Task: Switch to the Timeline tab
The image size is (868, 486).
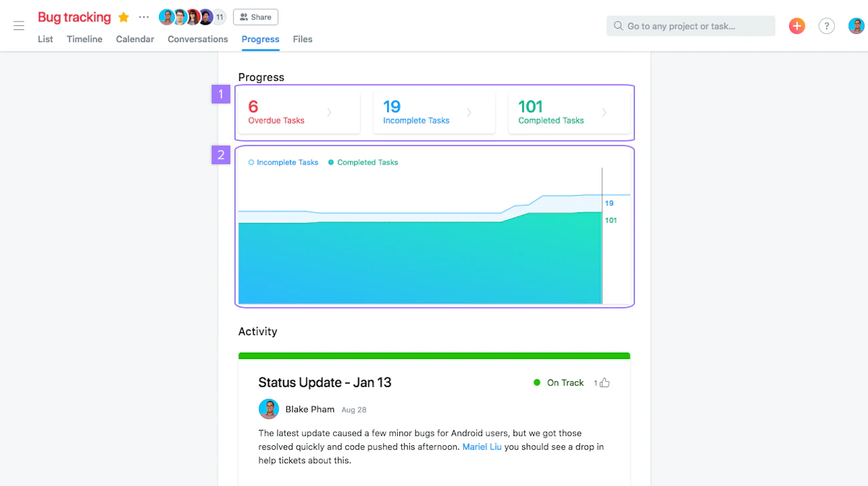Action: point(85,39)
